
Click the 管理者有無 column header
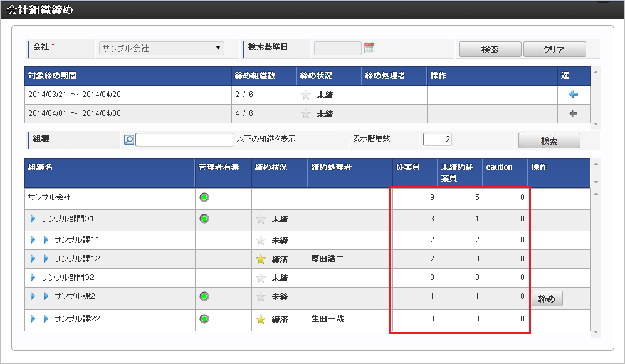(223, 173)
